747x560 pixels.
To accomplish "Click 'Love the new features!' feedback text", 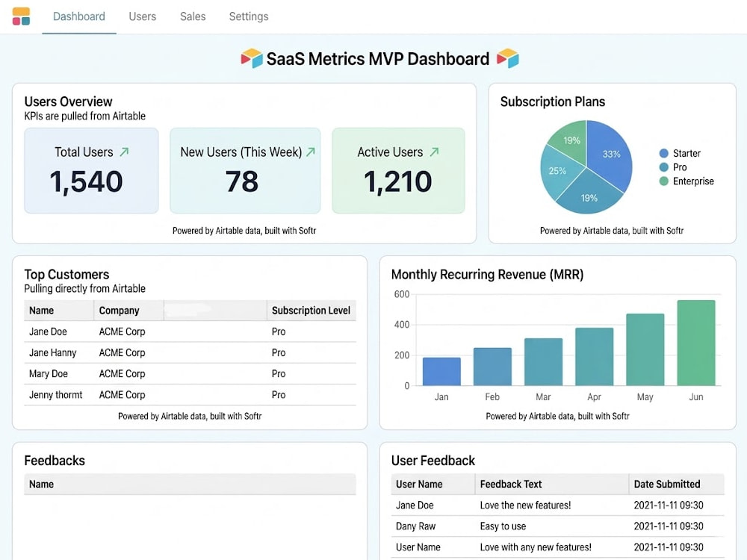I will [525, 505].
